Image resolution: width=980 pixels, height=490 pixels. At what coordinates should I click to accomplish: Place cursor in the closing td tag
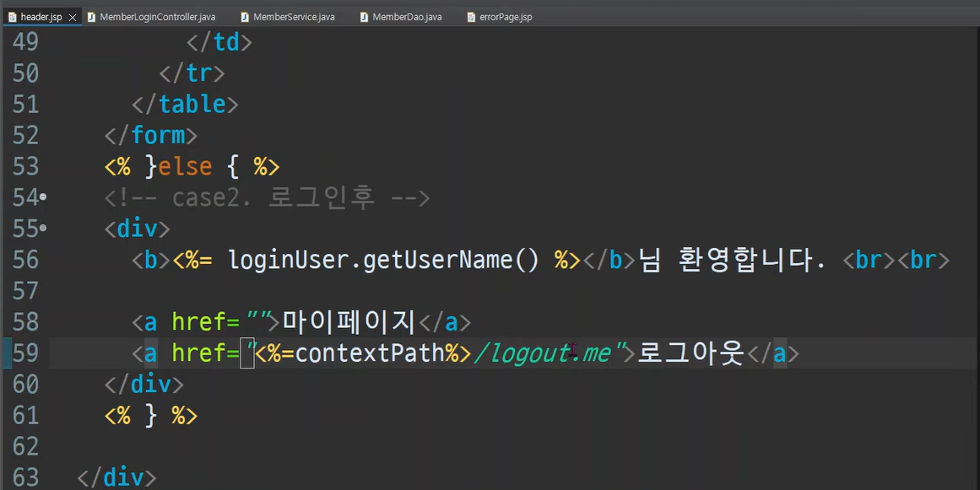point(219,42)
